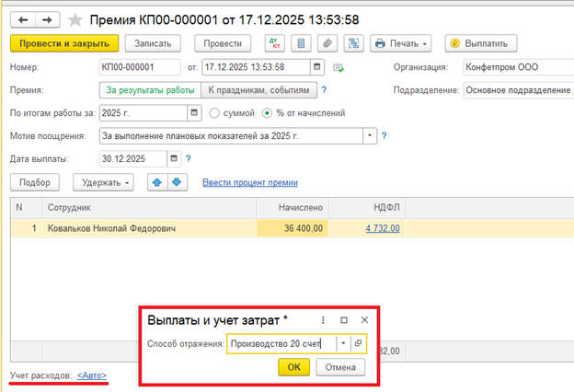Click the Номер field КП00-000001
Image resolution: width=574 pixels, height=392 pixels.
coord(140,67)
